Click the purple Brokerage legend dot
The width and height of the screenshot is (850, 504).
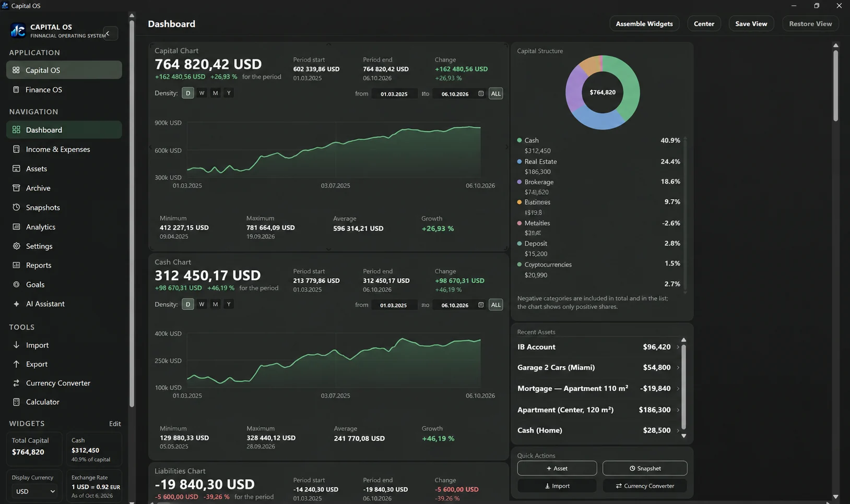coord(520,182)
